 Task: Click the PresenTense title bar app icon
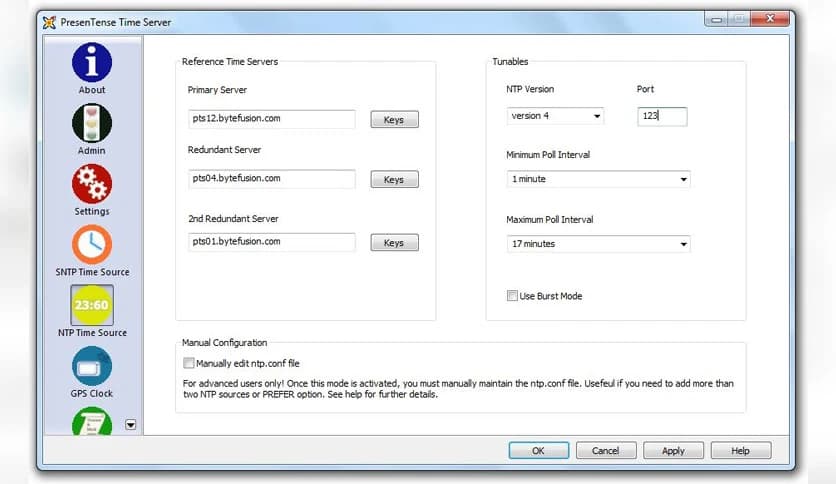[x=50, y=22]
